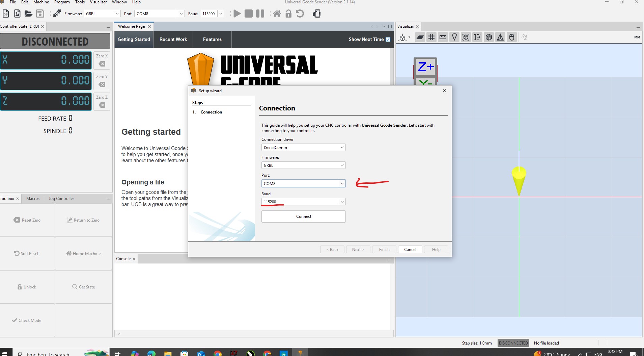Expand the wizard Port COM8 dropdown arrow
Image resolution: width=644 pixels, height=356 pixels.
coord(342,183)
